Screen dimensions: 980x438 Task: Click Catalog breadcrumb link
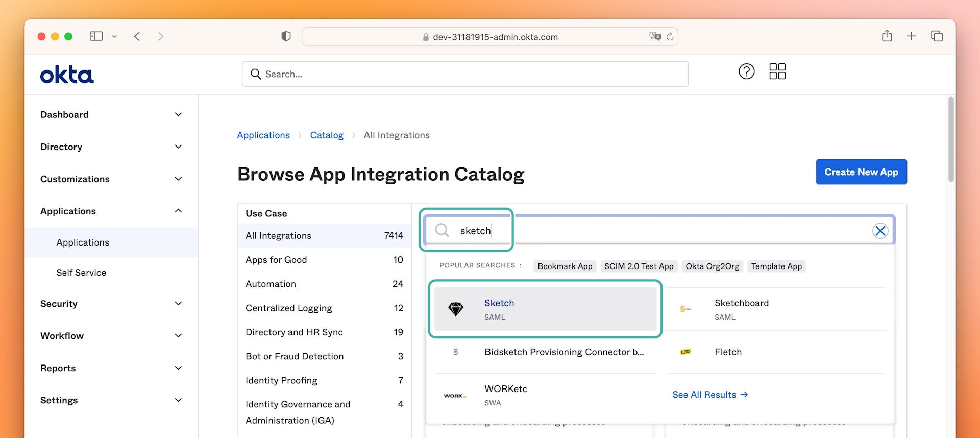pos(327,135)
